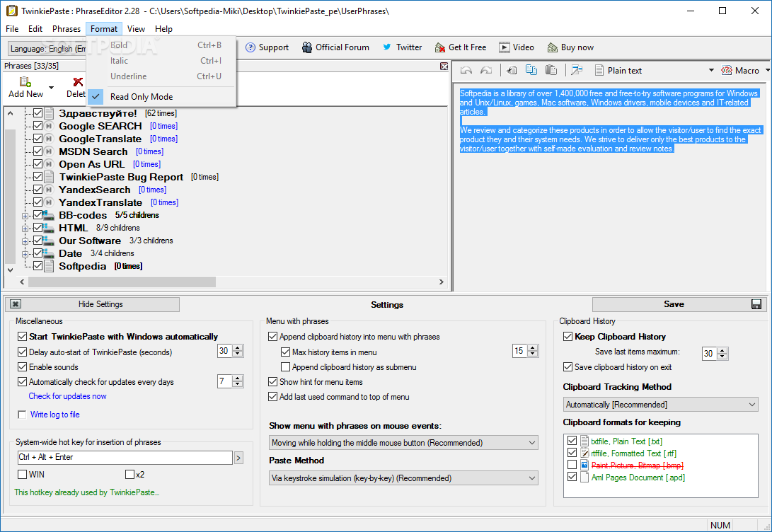This screenshot has width=772, height=532.
Task: Click the Twitter bird icon
Action: (387, 47)
